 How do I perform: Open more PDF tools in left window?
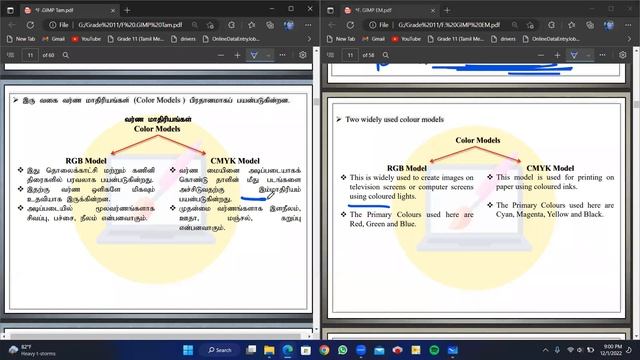click(282, 55)
